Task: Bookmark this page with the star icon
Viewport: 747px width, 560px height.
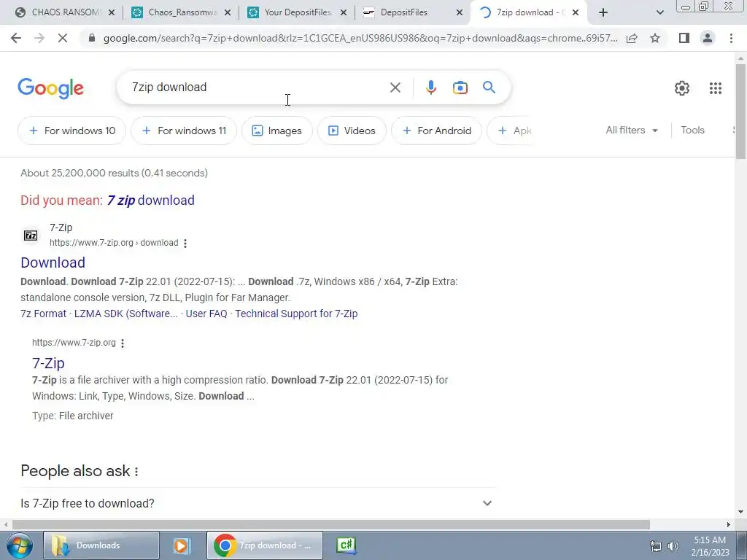Action: point(655,38)
